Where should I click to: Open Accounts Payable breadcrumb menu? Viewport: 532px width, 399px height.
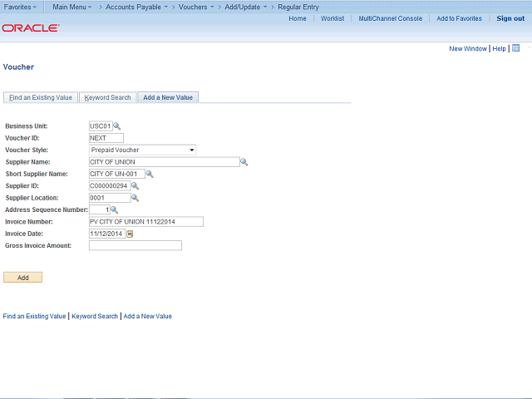click(x=136, y=7)
